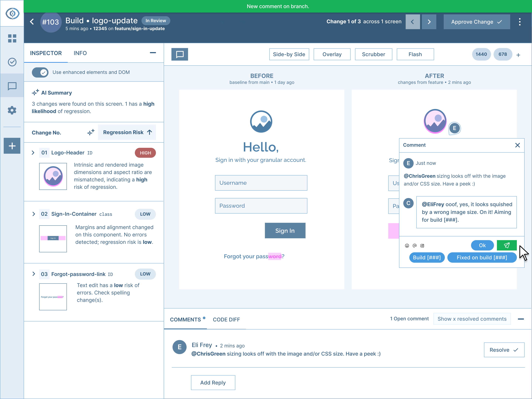
Task: Select the 678 viewport width pill
Action: click(502, 54)
